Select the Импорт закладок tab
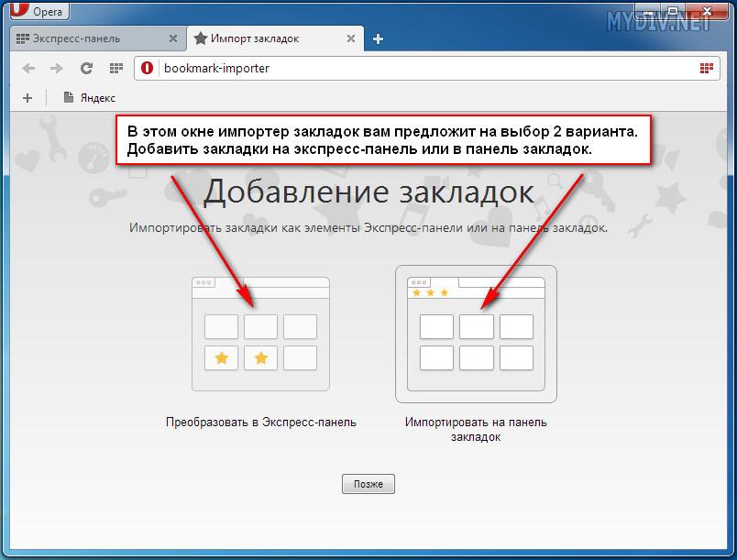The width and height of the screenshot is (737, 560). (255, 38)
